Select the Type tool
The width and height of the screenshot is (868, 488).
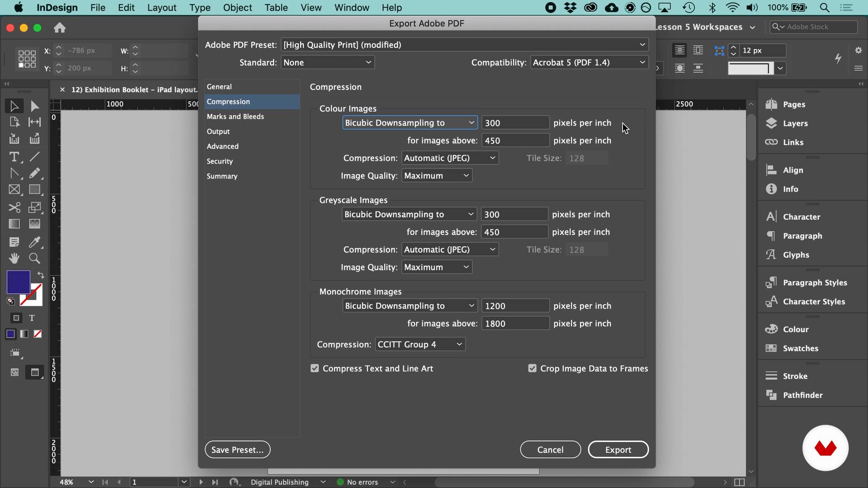click(14, 157)
